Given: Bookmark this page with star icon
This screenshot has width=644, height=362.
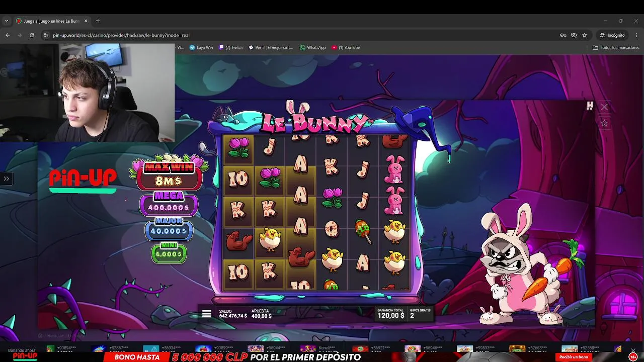Looking at the screenshot, I should click(x=584, y=35).
